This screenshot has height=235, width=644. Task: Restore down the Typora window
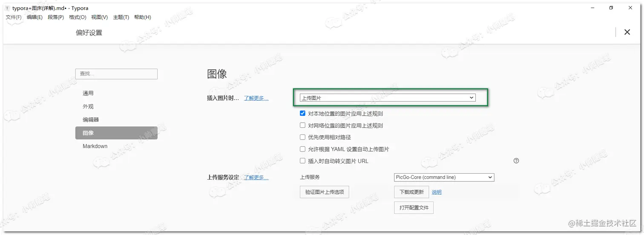coord(611,8)
